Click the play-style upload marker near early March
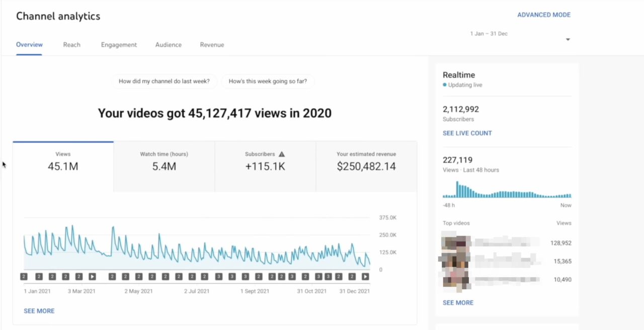 click(x=92, y=276)
